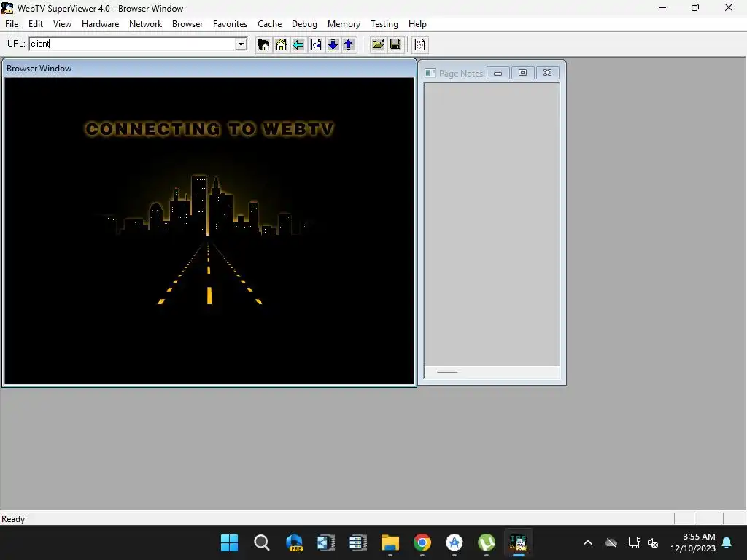The height and width of the screenshot is (560, 747).
Task: Click the blue up arrow toolbar icon
Action: coord(349,44)
